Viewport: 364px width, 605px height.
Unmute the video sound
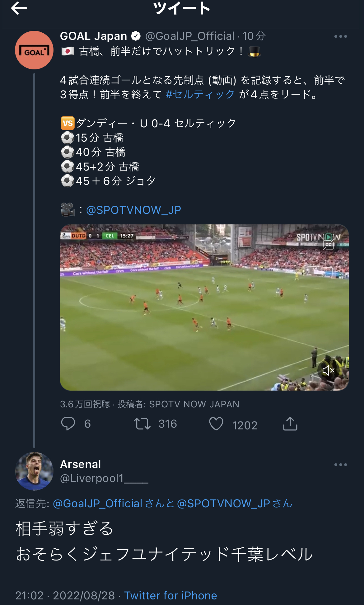(x=328, y=370)
